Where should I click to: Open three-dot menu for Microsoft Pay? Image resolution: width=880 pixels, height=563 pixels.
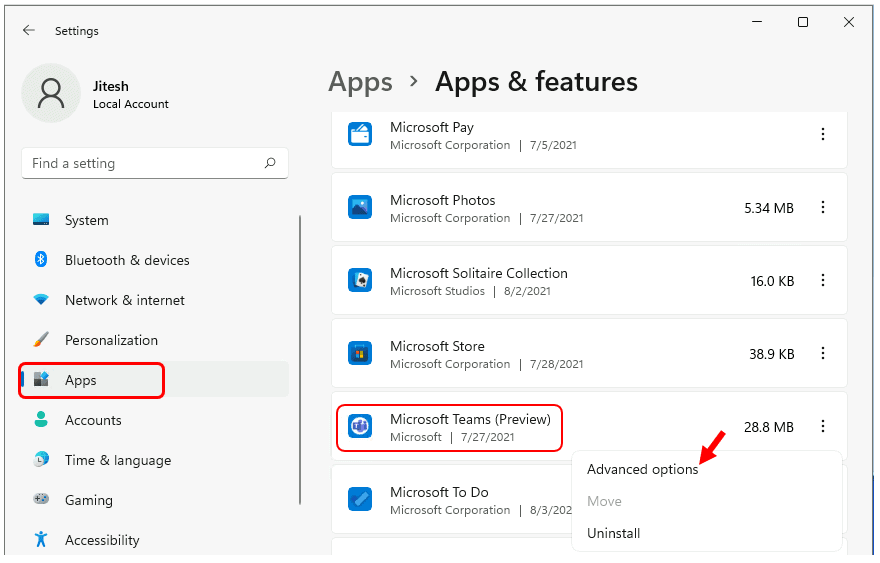click(823, 134)
